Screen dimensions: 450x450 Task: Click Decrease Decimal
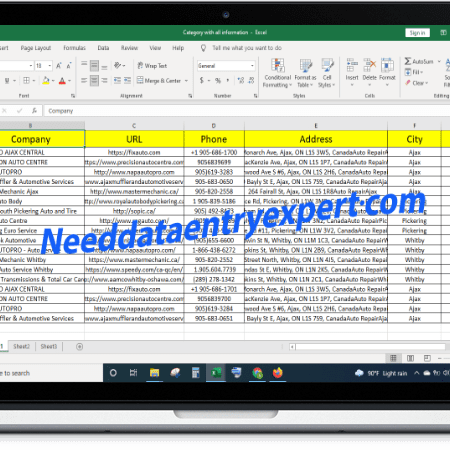click(251, 80)
